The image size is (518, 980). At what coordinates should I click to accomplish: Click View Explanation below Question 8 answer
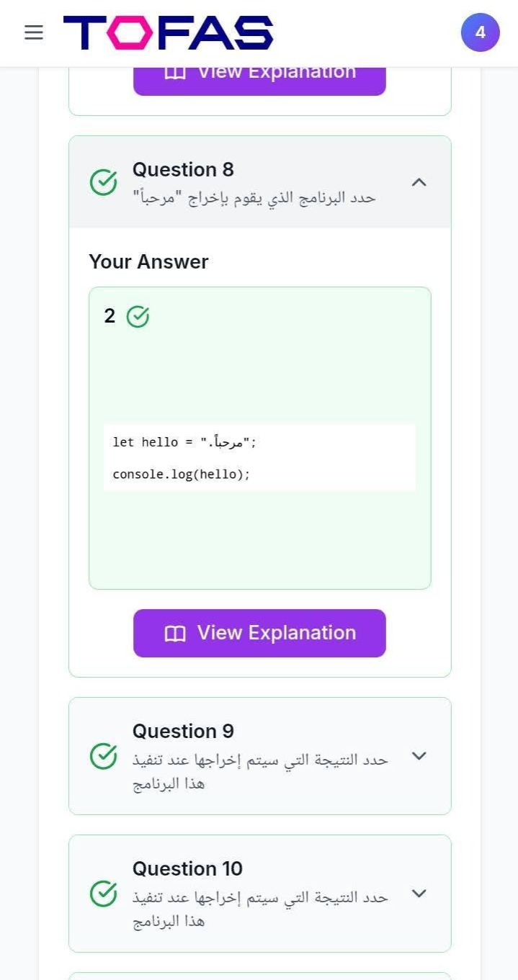coord(259,633)
